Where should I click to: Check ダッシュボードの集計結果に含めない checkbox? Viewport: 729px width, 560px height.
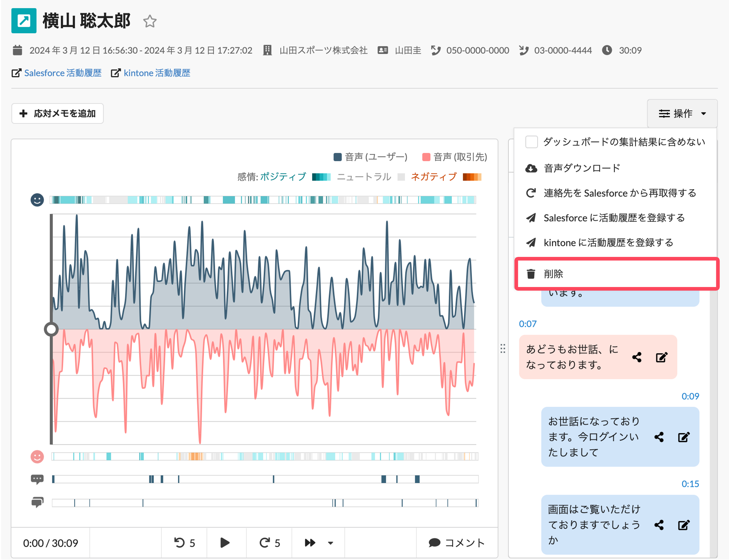(531, 142)
